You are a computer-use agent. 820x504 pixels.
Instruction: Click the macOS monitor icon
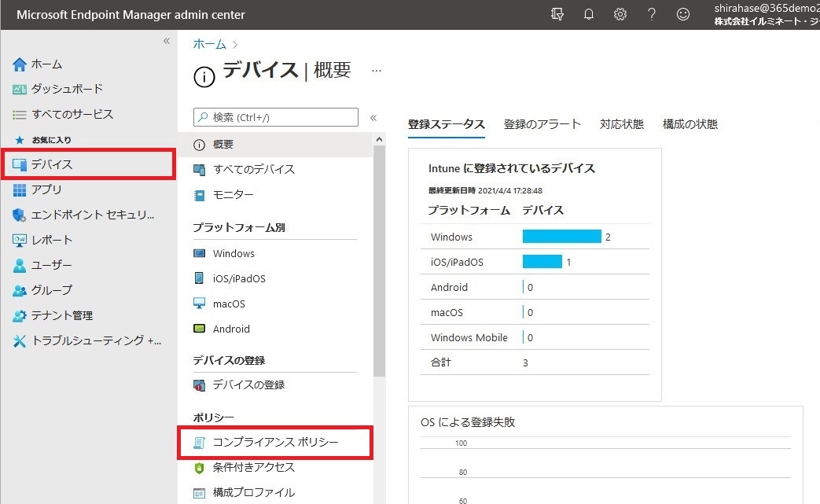[x=199, y=304]
